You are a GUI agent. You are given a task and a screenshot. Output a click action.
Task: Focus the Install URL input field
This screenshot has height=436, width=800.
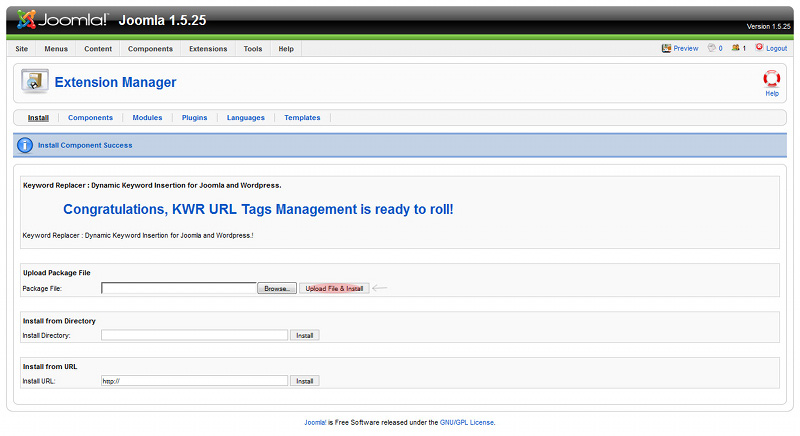click(194, 381)
